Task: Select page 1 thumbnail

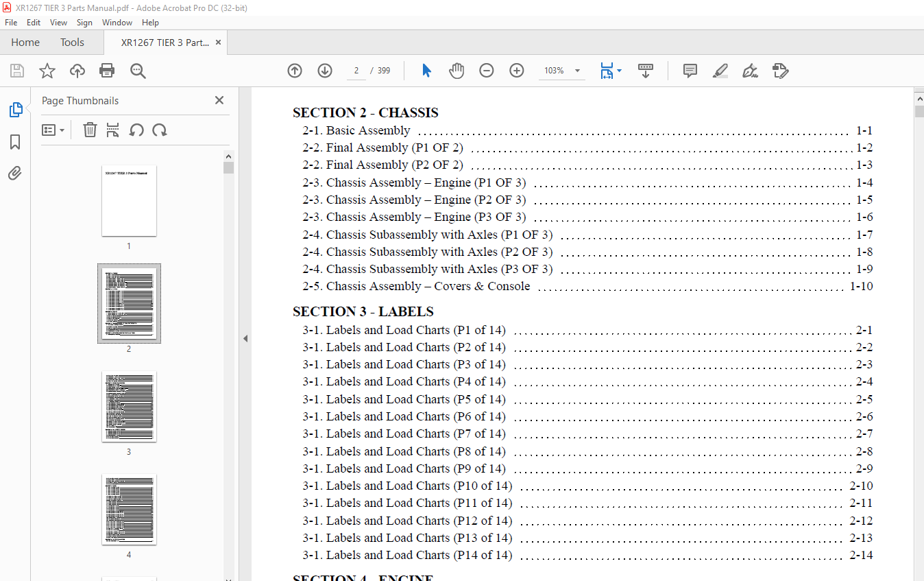Action: [x=129, y=201]
